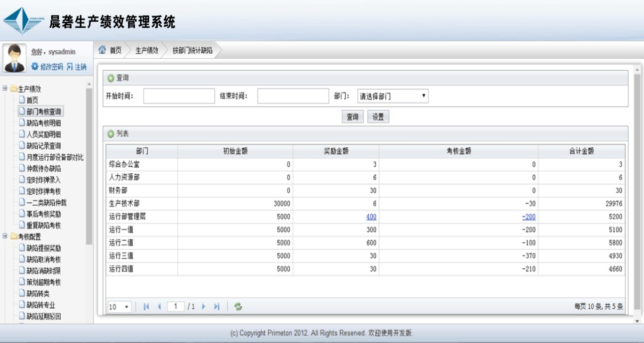This screenshot has width=644, height=343.
Task: Collapse the 生产绩效 tree folder
Action: tap(5, 89)
